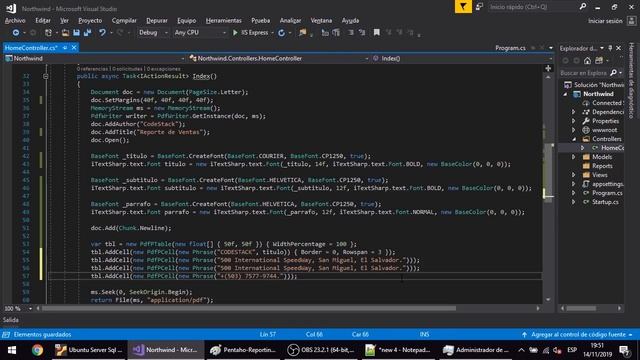Collapse the Index() method outlining box
This screenshot has height=360, width=640.
coord(46,76)
